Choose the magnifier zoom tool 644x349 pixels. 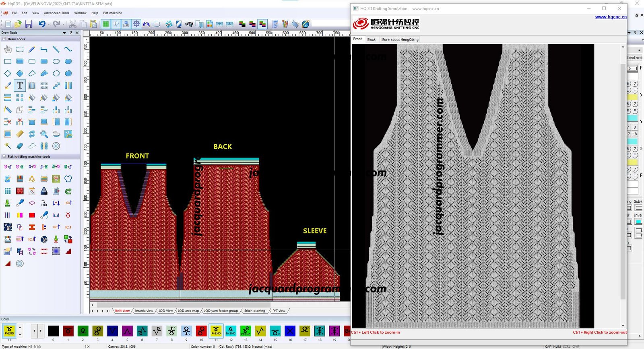point(44,134)
